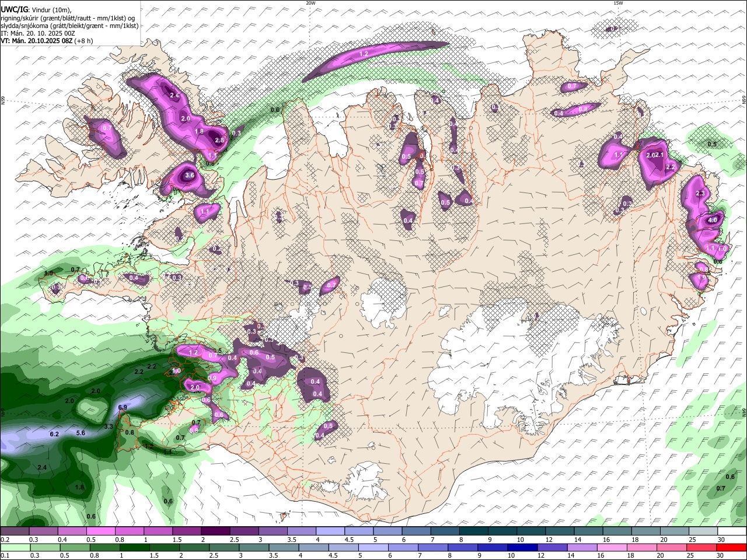Select the light pink 16 swatch on rain scale

pyautogui.click(x=612, y=547)
